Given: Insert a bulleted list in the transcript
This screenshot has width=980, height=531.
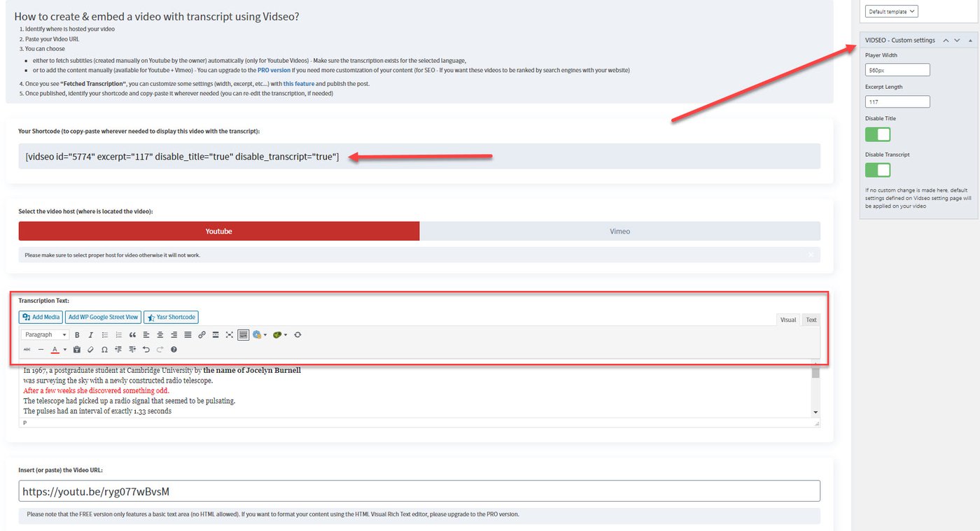Looking at the screenshot, I should [105, 334].
